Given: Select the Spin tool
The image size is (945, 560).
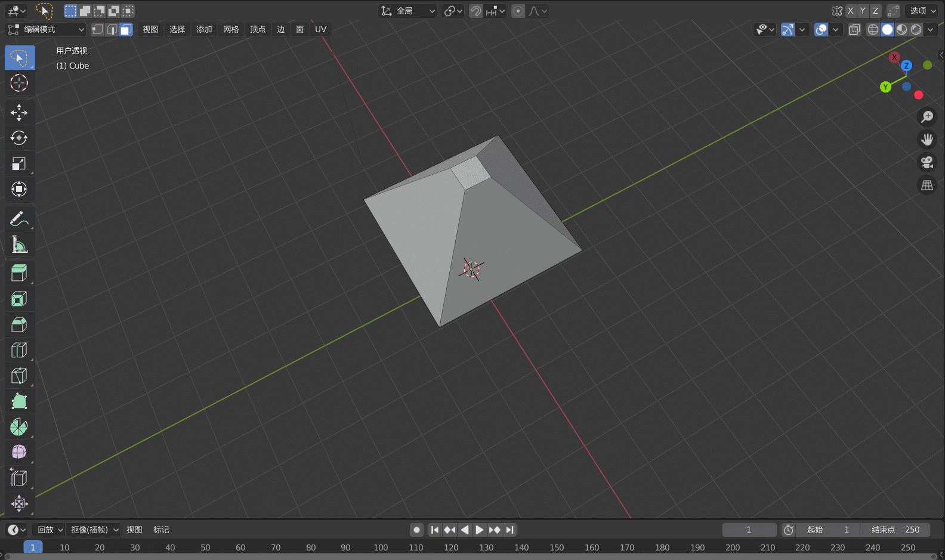Looking at the screenshot, I should [x=20, y=427].
